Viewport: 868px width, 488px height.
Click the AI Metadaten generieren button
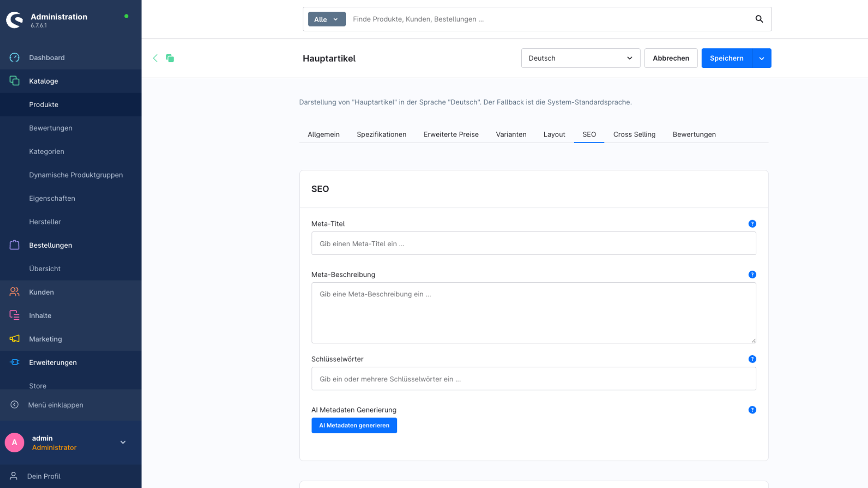click(354, 425)
